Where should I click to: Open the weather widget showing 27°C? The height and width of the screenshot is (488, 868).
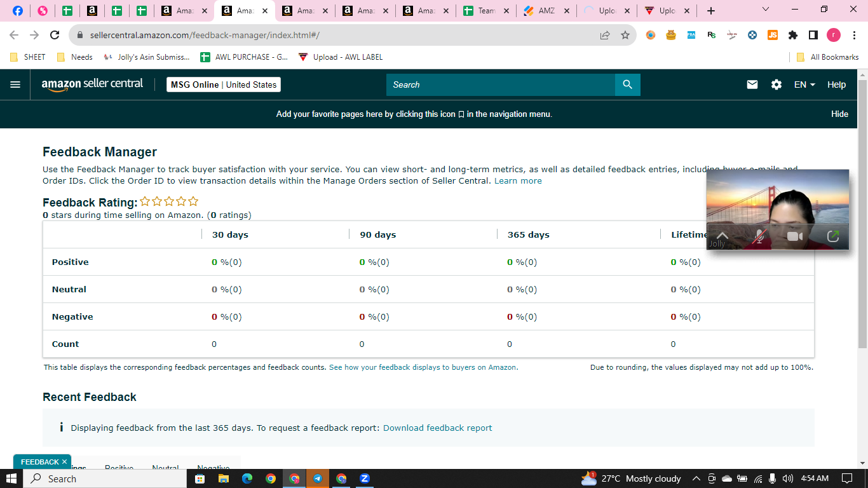pyautogui.click(x=631, y=478)
